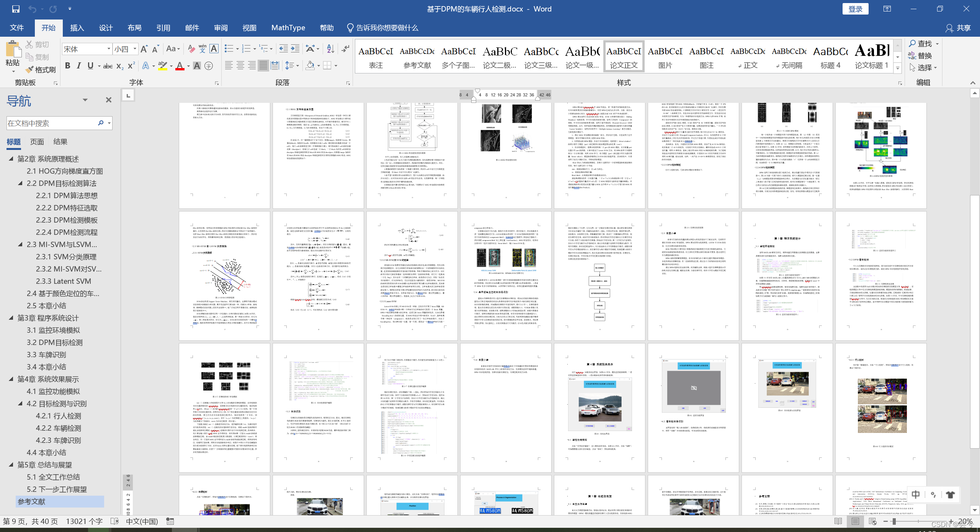
Task: Click the zoom slider in the status bar
Action: pos(894,521)
